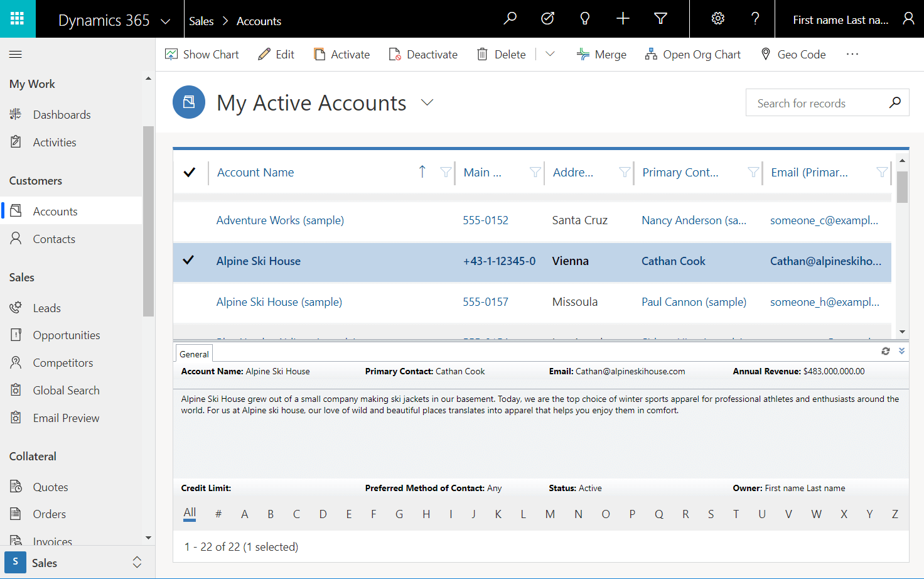This screenshot has height=579, width=924.
Task: Refresh the record preview pane
Action: [886, 351]
